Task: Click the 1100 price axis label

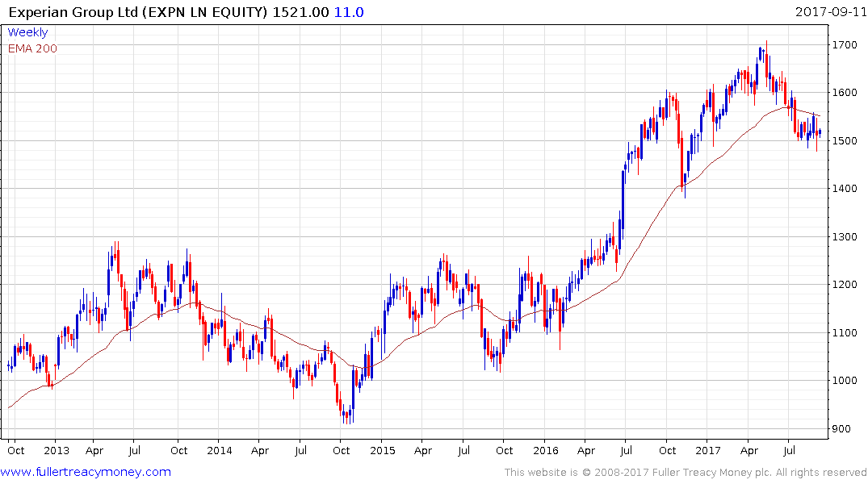Action: coord(845,332)
